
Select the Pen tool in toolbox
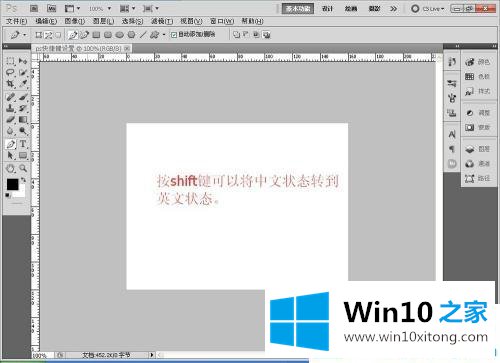tap(10, 144)
